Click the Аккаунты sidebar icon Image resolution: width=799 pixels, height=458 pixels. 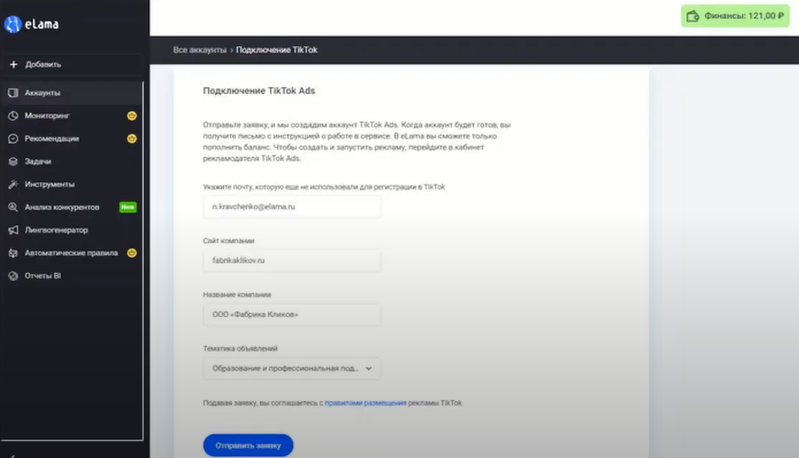pos(13,93)
